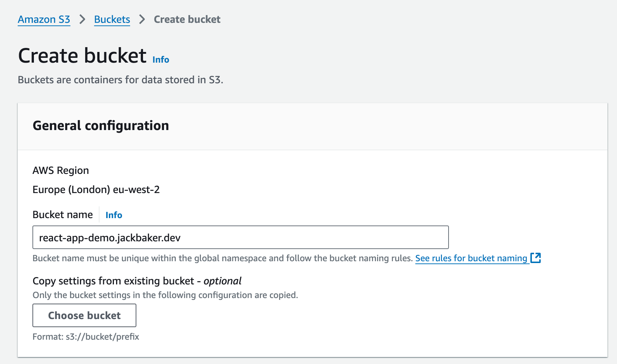The image size is (617, 364).
Task: Click the General configuration section header
Action: pos(101,126)
